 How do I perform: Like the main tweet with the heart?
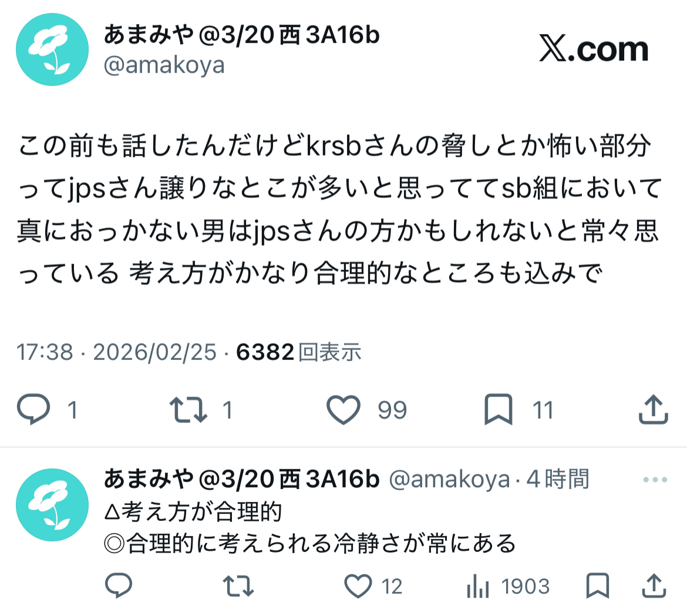point(343,409)
